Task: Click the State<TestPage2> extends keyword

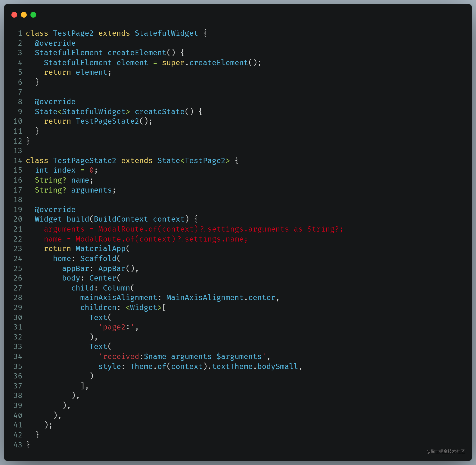Action: [x=137, y=160]
